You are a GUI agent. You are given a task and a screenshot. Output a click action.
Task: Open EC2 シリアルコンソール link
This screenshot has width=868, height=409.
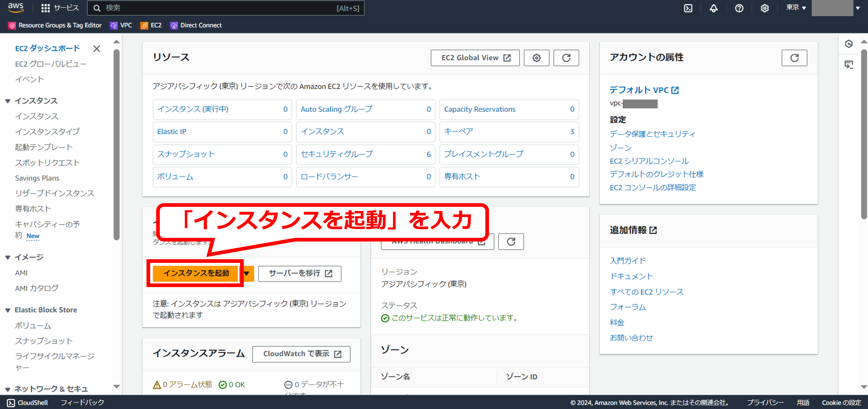[x=649, y=161]
